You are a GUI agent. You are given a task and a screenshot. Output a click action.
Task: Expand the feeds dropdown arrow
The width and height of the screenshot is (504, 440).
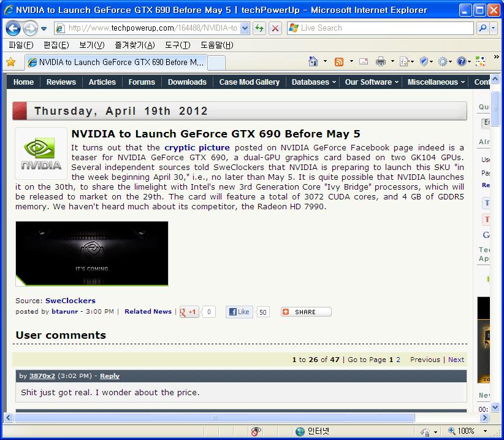click(351, 61)
